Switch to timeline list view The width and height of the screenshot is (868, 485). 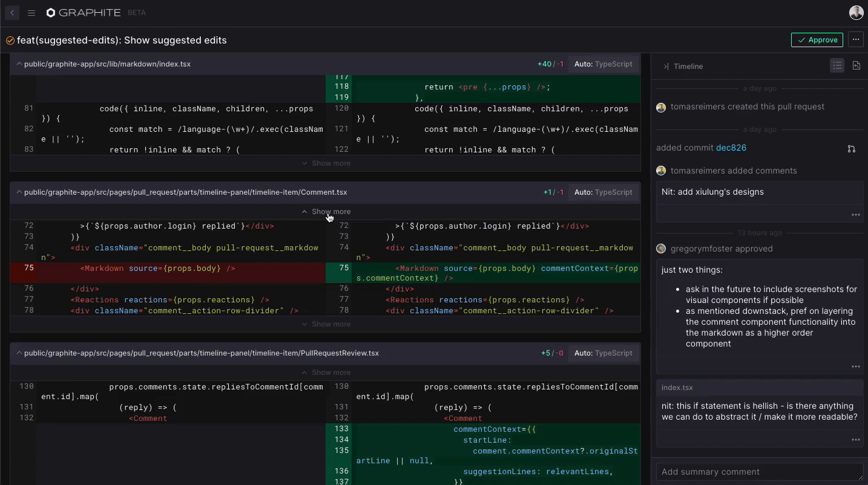(x=837, y=66)
